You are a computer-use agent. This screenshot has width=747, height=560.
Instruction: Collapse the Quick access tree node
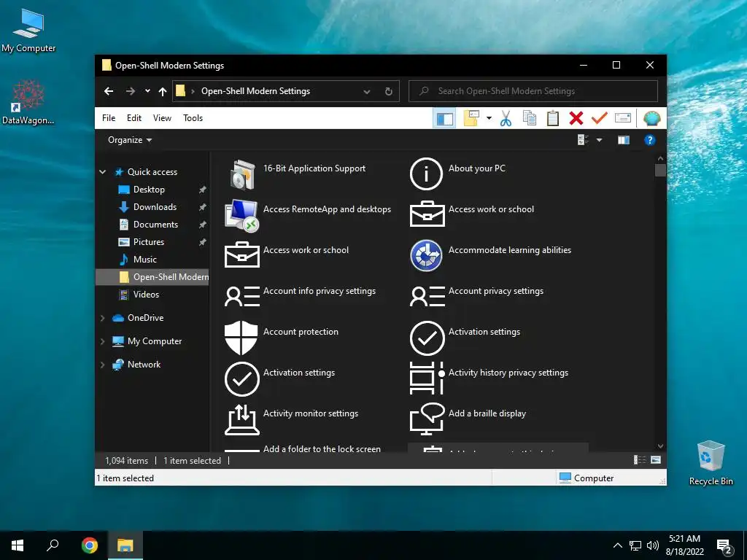102,171
